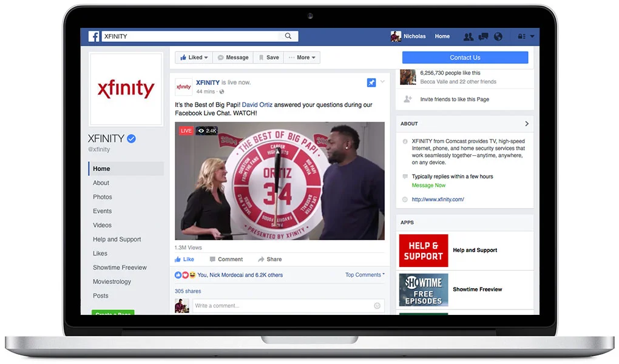Play the Big Papi live video

pyautogui.click(x=280, y=181)
